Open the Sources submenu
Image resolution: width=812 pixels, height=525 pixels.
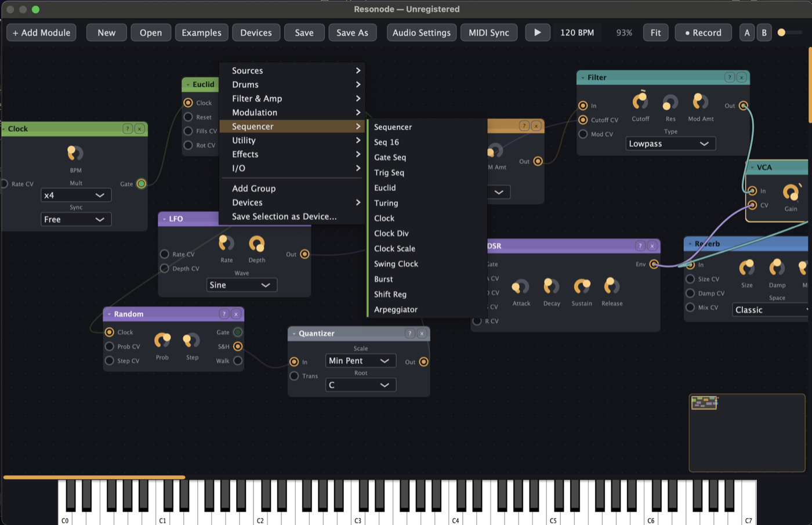tap(292, 71)
